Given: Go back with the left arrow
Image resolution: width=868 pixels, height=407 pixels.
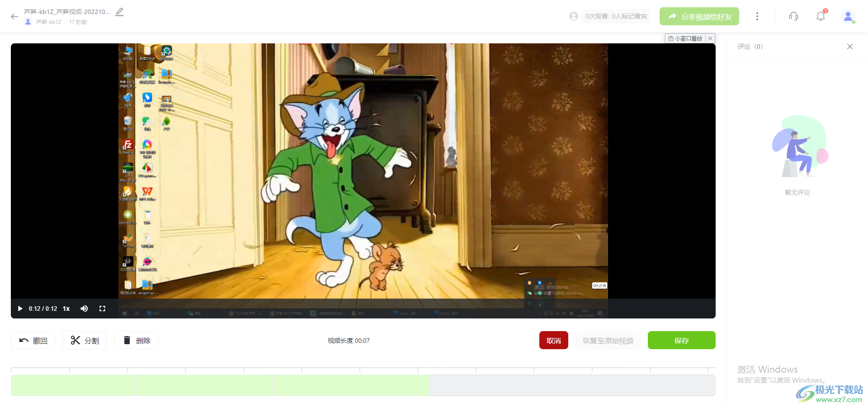Looking at the screenshot, I should coord(14,17).
